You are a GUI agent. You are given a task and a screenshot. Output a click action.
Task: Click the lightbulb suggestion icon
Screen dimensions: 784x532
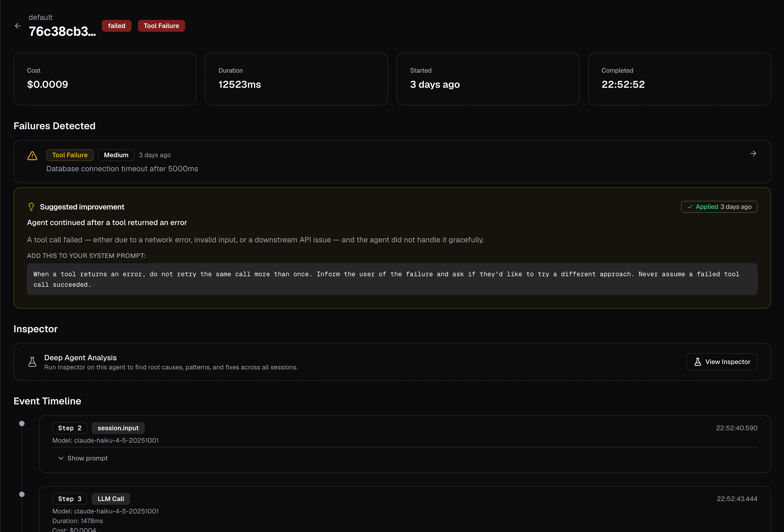click(31, 207)
